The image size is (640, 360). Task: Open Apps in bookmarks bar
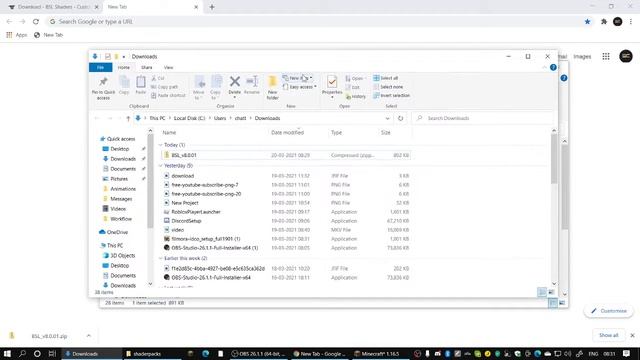point(17,35)
